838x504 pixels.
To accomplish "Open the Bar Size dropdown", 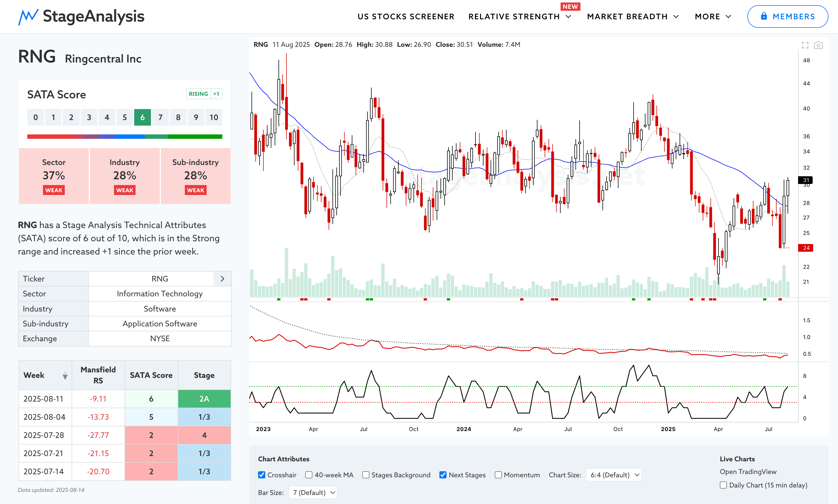I will (313, 492).
